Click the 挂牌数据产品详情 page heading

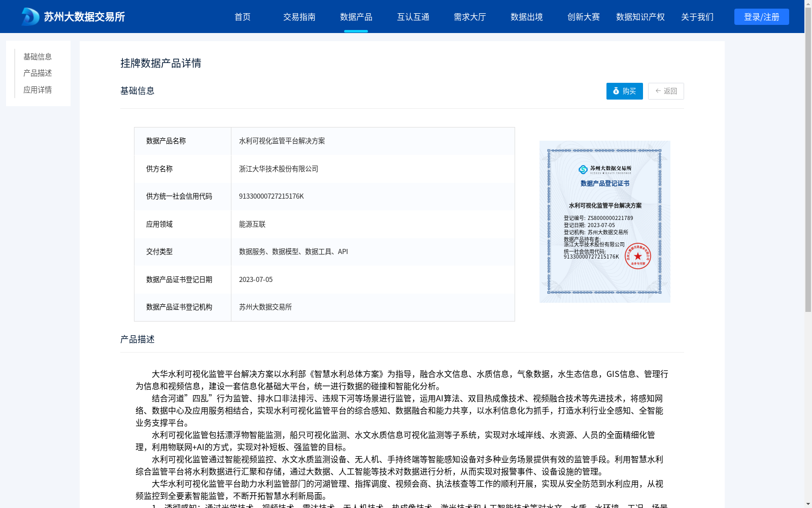(161, 63)
